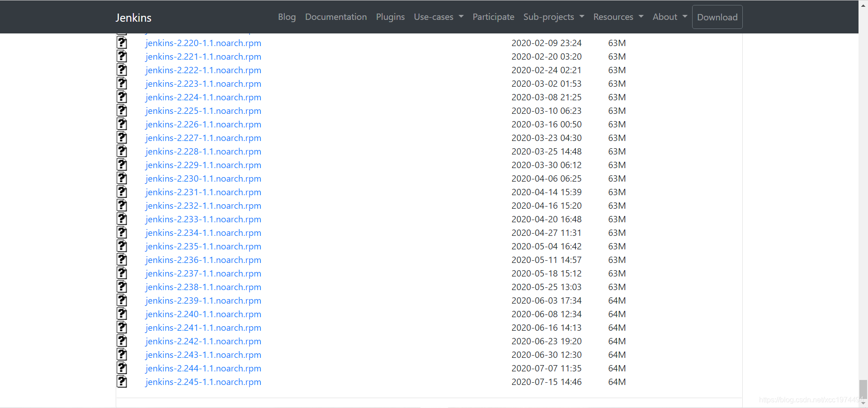This screenshot has width=868, height=408.
Task: Click the file icon beside jenkins-2.229-1.1.noarch.rpm
Action: click(122, 165)
